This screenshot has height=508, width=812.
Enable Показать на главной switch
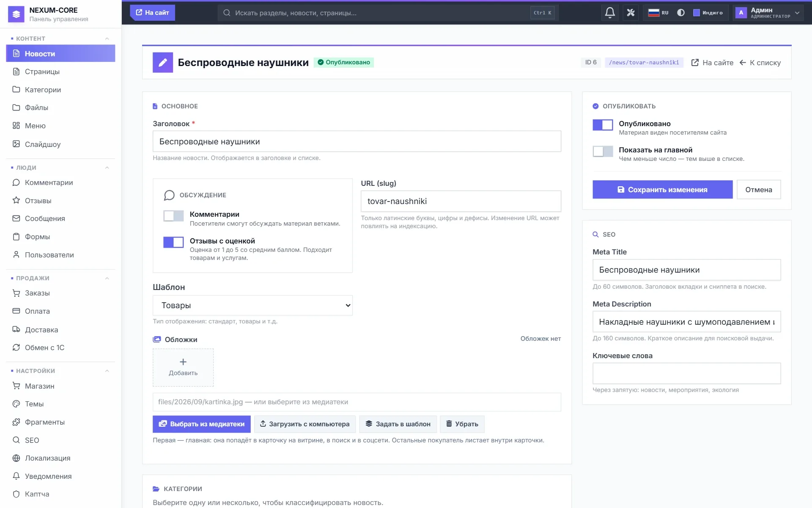603,151
